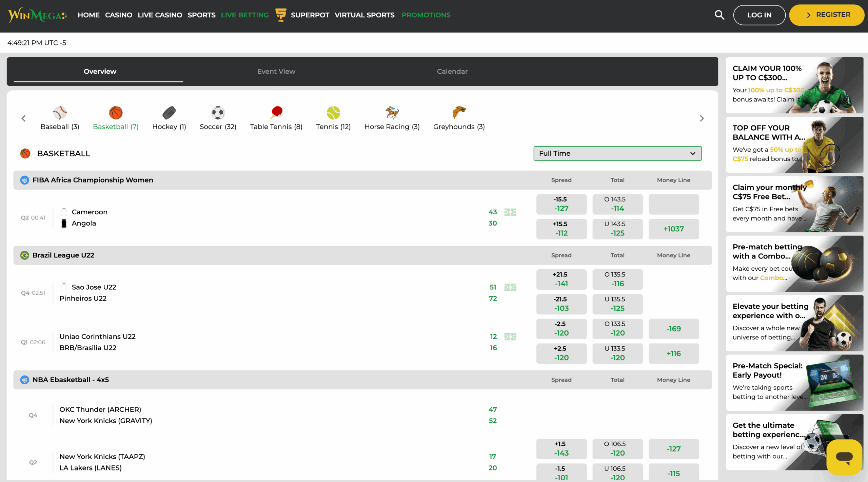Open the Greyhounds sport icon
This screenshot has width=868, height=482.
(x=459, y=113)
